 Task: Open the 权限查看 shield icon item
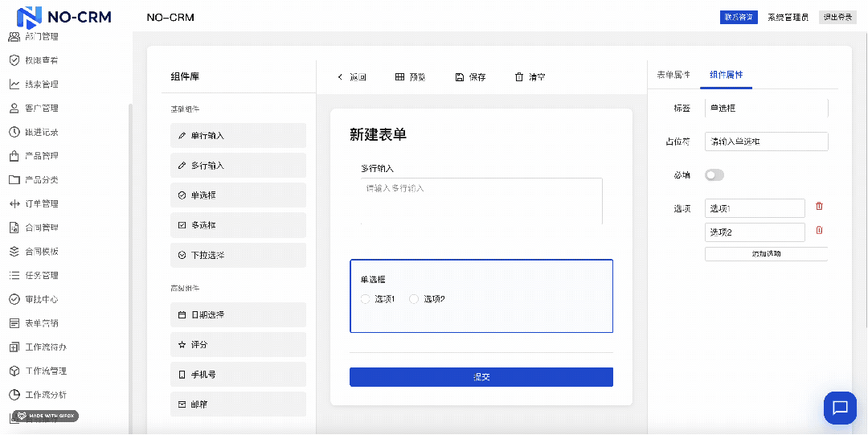[x=34, y=60]
